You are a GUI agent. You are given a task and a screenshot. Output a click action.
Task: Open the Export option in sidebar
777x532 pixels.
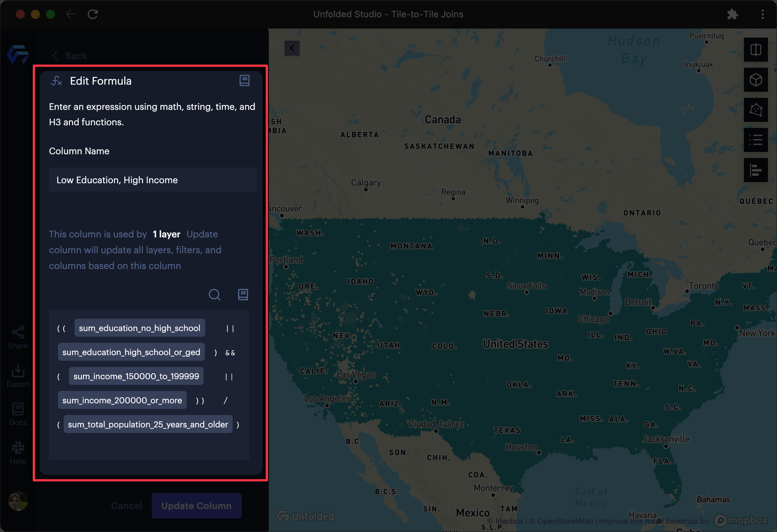[x=18, y=376]
